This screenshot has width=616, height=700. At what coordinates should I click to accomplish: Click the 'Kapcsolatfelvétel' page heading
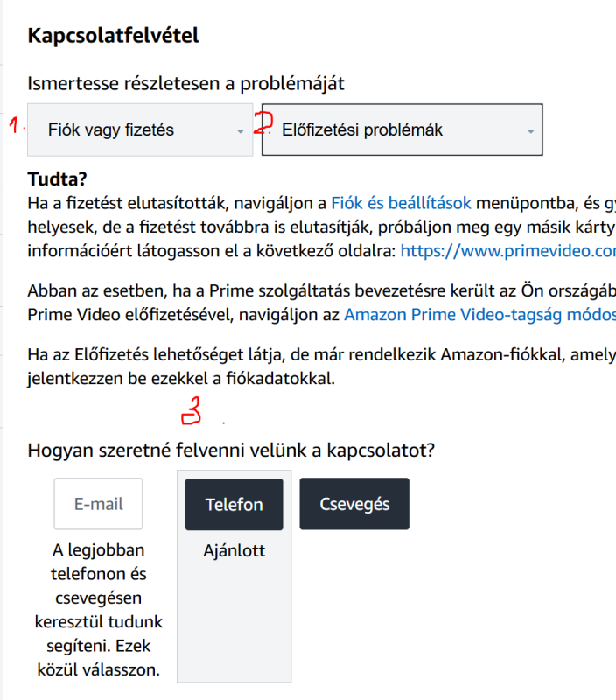pos(114,37)
